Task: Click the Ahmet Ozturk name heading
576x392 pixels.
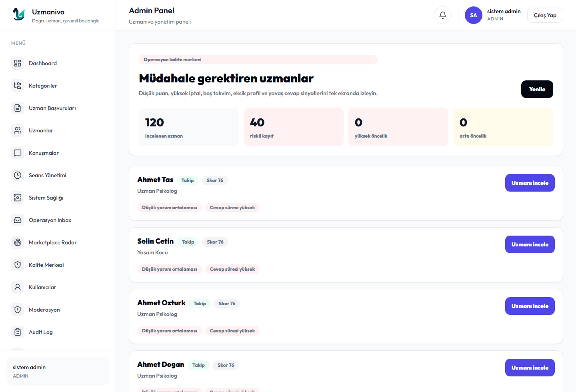Action: click(x=161, y=303)
